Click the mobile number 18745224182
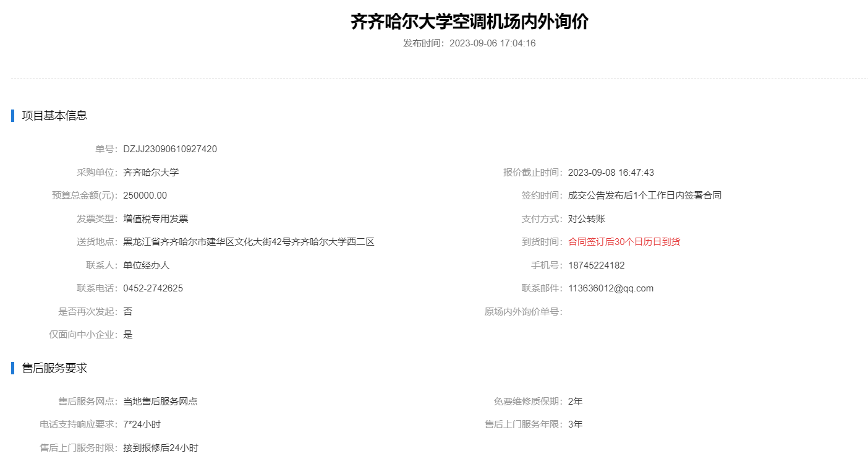This screenshot has width=868, height=469. coord(596,265)
